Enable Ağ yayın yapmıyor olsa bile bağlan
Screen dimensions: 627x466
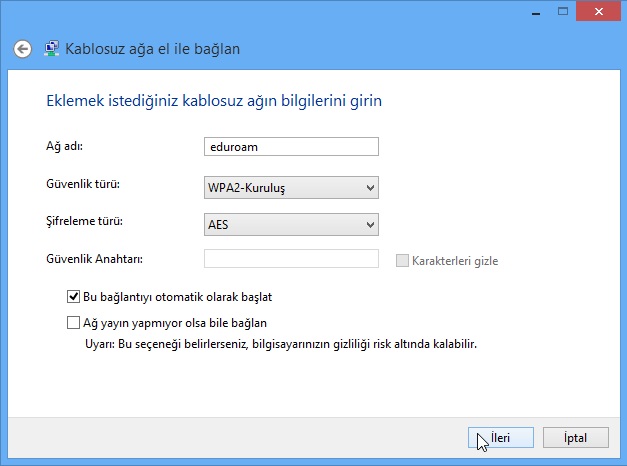(x=73, y=322)
